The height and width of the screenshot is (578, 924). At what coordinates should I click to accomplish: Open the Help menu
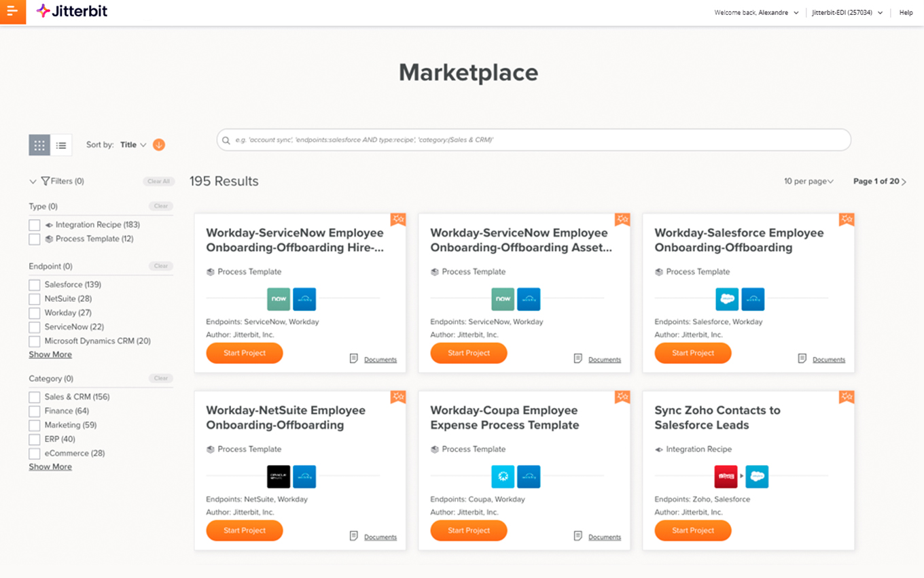pyautogui.click(x=906, y=12)
